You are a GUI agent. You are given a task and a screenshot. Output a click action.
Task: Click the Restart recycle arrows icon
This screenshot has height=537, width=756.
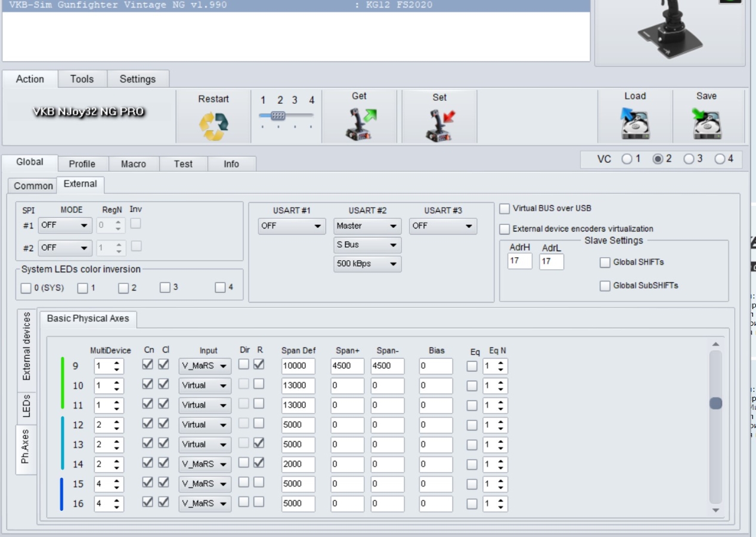(x=213, y=126)
